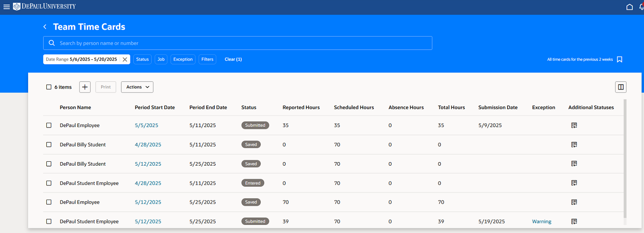
Task: Add a new time card with plus button
Action: tap(85, 87)
